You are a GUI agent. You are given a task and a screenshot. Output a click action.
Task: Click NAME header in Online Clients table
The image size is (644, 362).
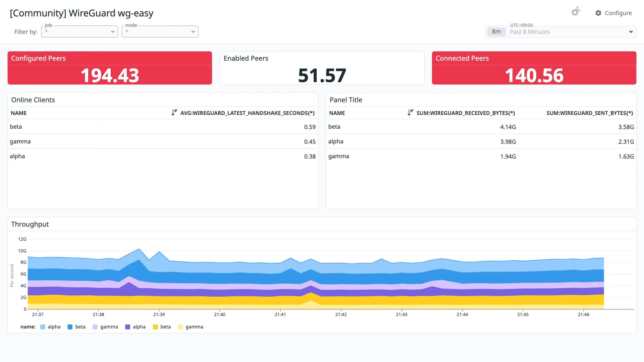click(19, 113)
